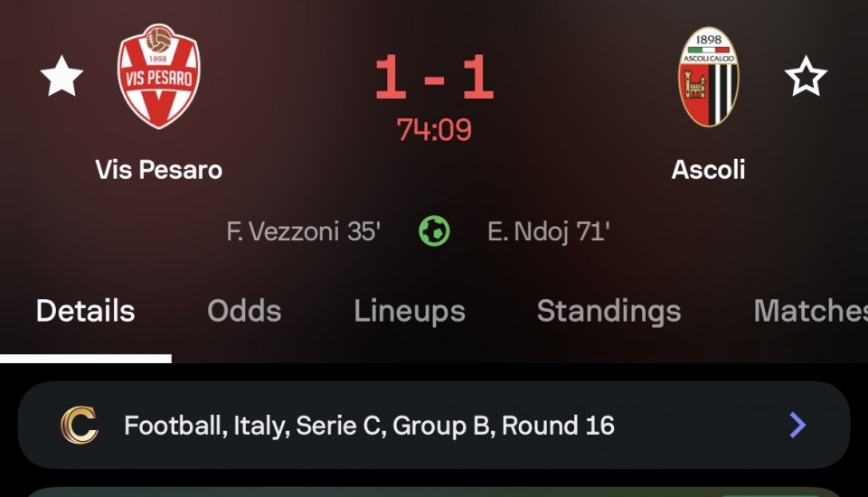Go to the Matches tab
This screenshot has width=868, height=497.
[x=809, y=311]
